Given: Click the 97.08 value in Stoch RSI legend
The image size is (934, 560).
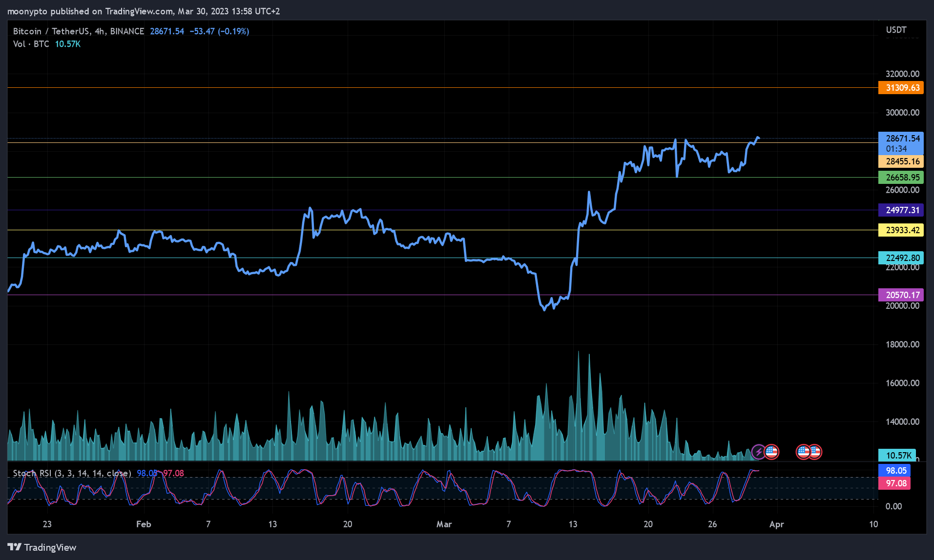Looking at the screenshot, I should point(173,473).
